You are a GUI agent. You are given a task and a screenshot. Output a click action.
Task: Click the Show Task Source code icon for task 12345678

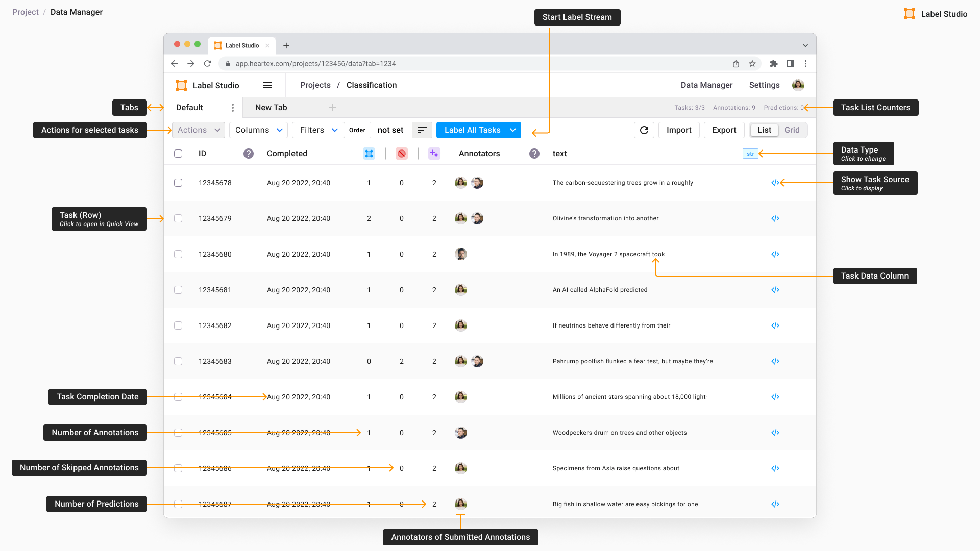point(775,182)
